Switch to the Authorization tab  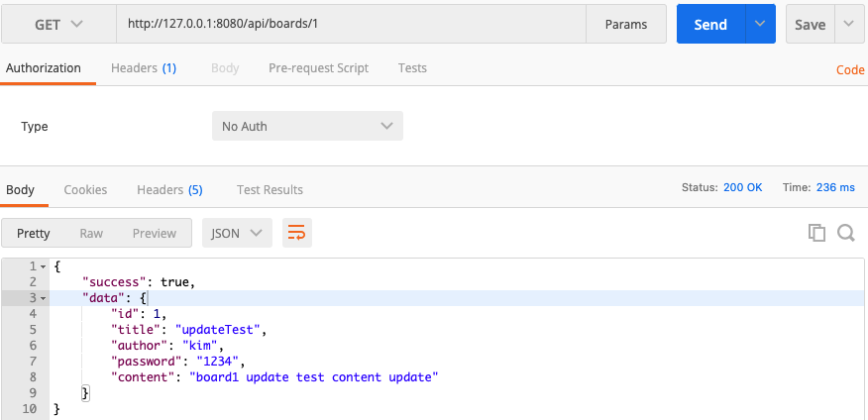44,68
